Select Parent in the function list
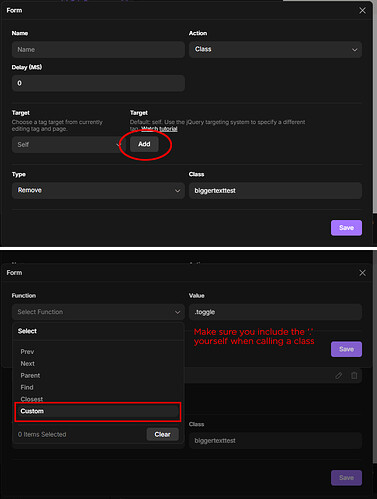The width and height of the screenshot is (377, 499). tap(30, 375)
